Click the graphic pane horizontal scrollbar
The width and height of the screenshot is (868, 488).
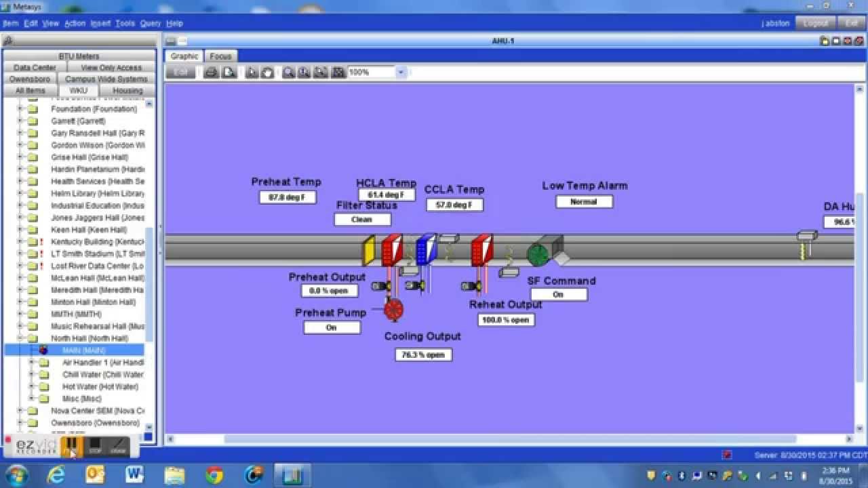click(510, 439)
